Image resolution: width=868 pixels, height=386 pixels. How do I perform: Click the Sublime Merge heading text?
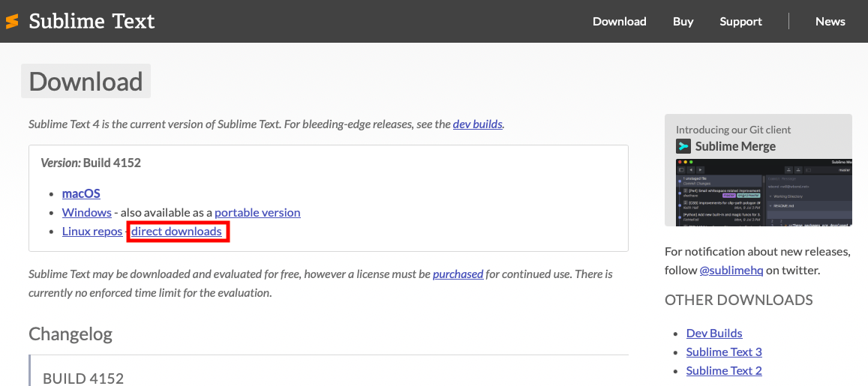[735, 146]
